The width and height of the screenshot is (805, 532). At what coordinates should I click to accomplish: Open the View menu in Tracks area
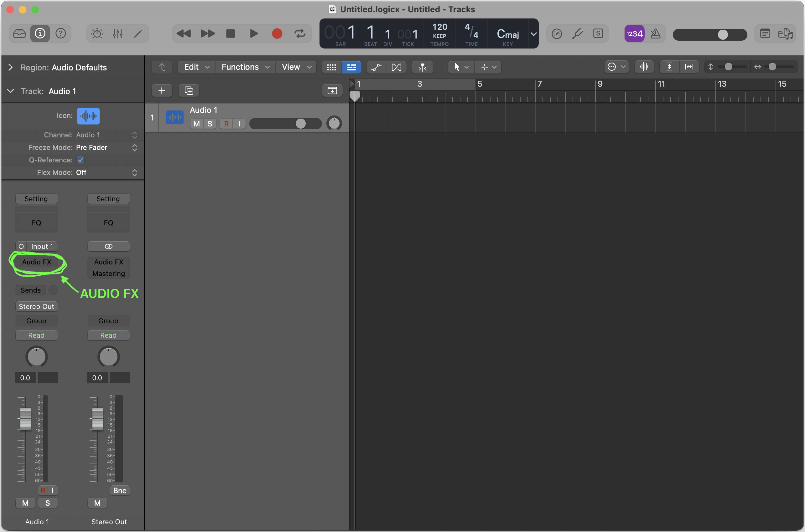pyautogui.click(x=296, y=67)
